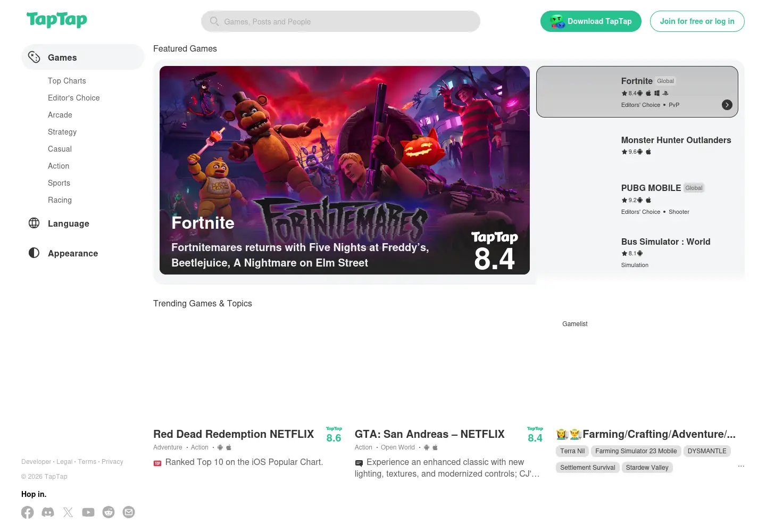This screenshot has width=766, height=532.
Task: Click the Stardew Valley tag
Action: click(647, 468)
